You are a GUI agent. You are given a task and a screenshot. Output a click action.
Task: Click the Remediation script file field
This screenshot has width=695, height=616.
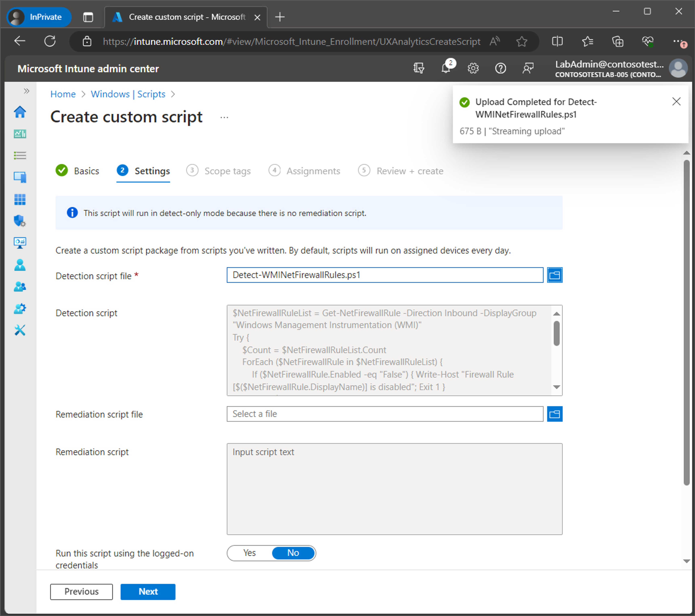click(x=385, y=414)
